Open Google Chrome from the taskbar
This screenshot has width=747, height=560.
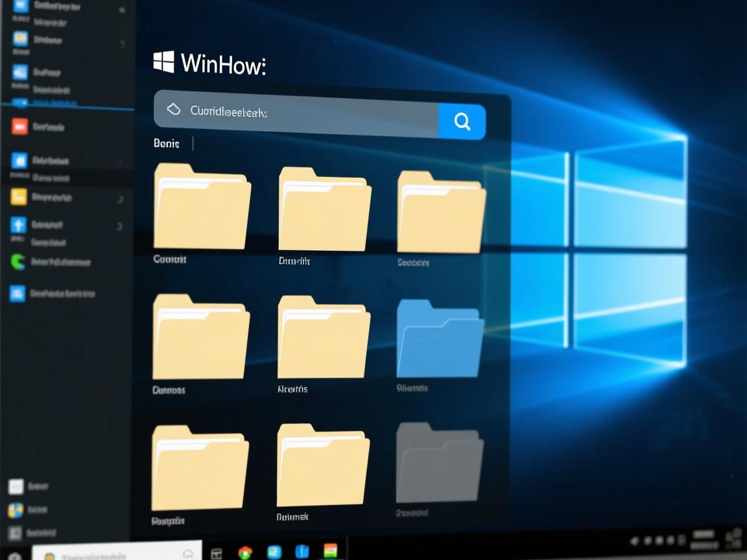244,551
